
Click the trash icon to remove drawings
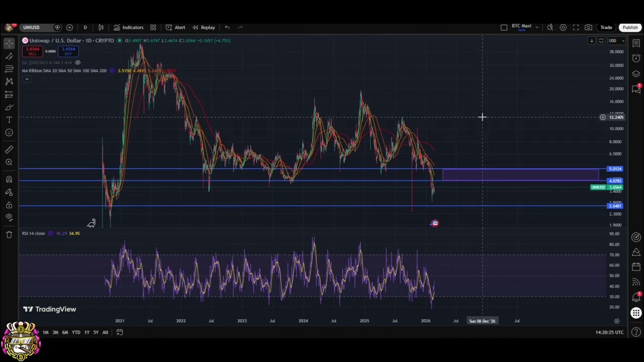point(9,234)
